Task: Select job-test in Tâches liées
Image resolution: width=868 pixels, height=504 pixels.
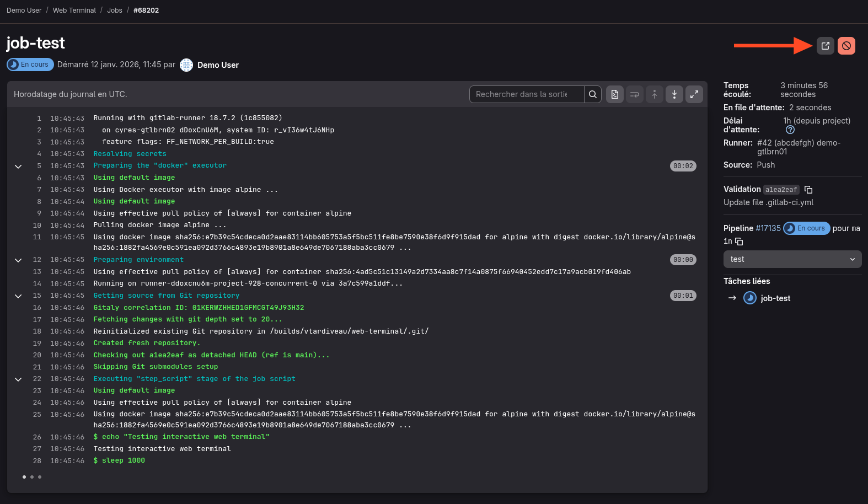Action: click(775, 298)
